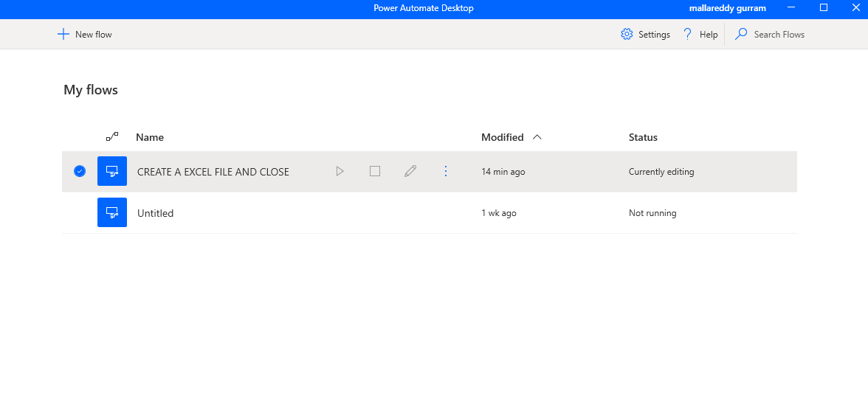Click the flow type column header icon

click(112, 136)
